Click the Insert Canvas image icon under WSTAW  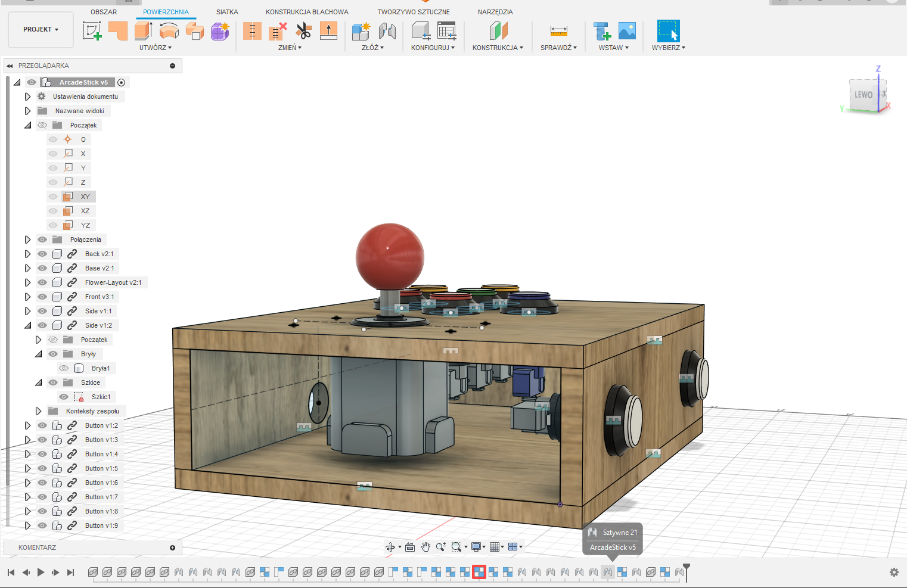click(627, 31)
